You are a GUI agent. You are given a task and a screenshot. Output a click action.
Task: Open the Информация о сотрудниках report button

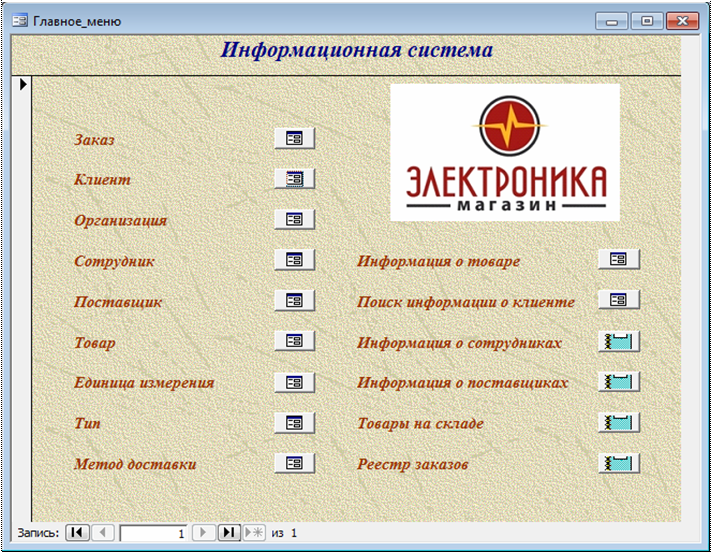pos(618,341)
